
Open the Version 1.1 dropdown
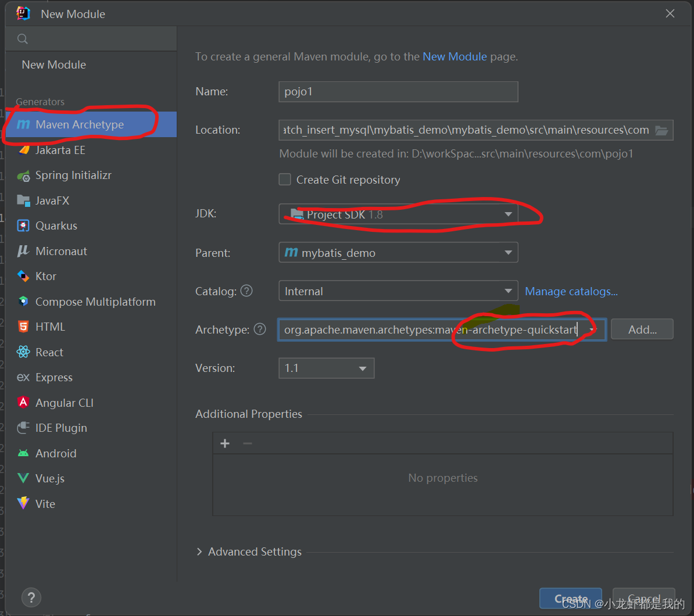click(327, 368)
